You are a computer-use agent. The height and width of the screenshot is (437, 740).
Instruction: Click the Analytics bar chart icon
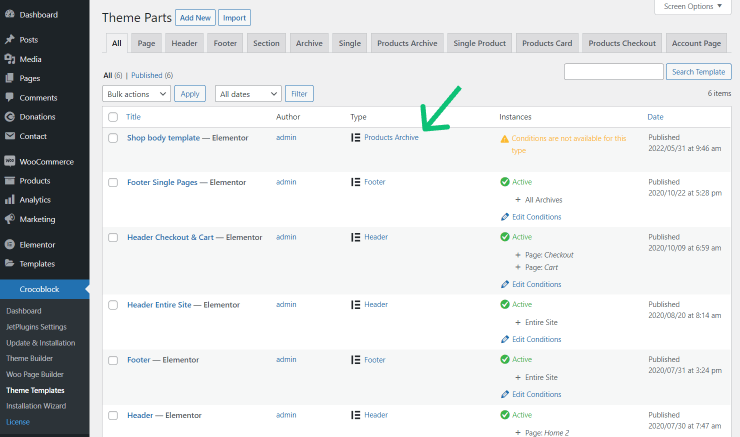coord(9,200)
